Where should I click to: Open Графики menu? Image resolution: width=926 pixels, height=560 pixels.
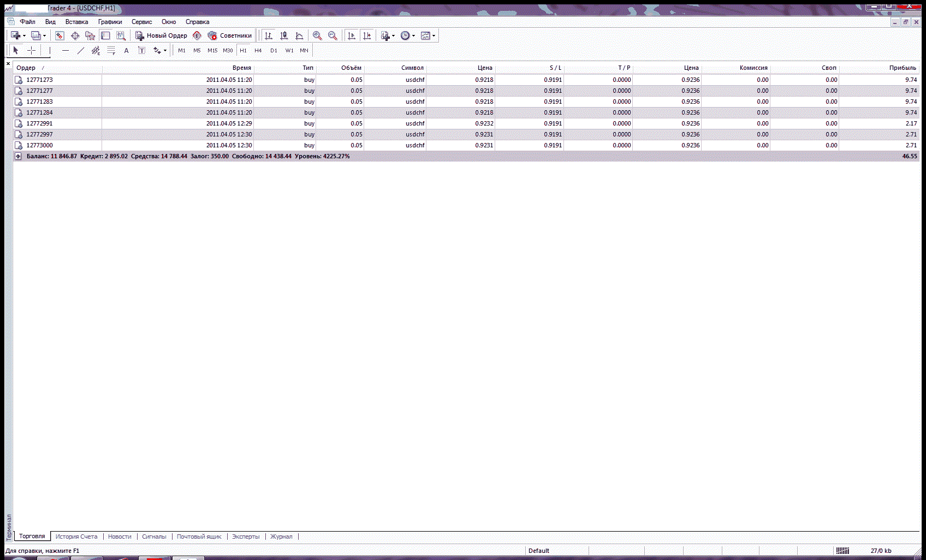click(x=110, y=22)
